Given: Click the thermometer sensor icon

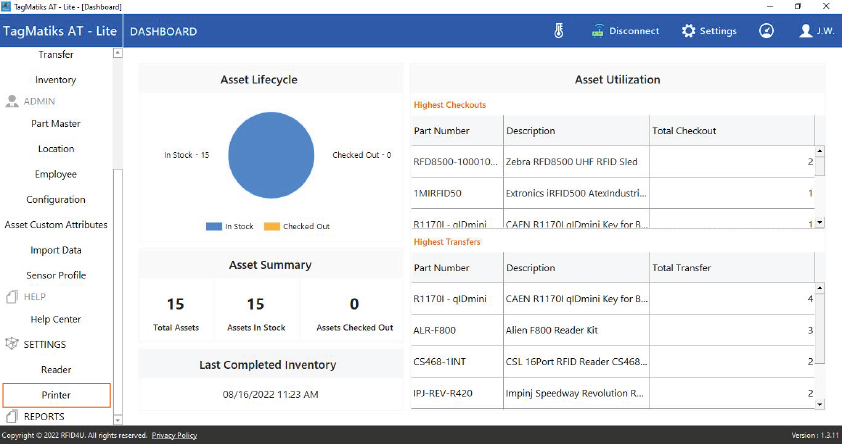Looking at the screenshot, I should pyautogui.click(x=559, y=31).
